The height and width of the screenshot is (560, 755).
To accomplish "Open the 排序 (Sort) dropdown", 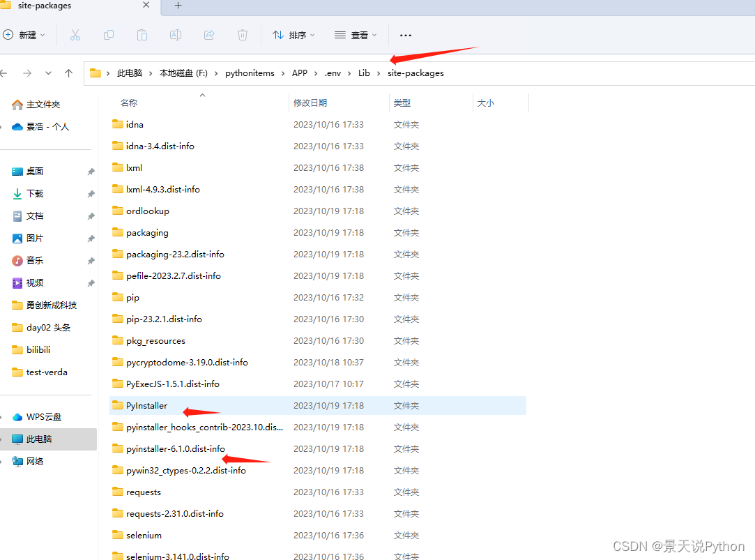I will click(293, 35).
